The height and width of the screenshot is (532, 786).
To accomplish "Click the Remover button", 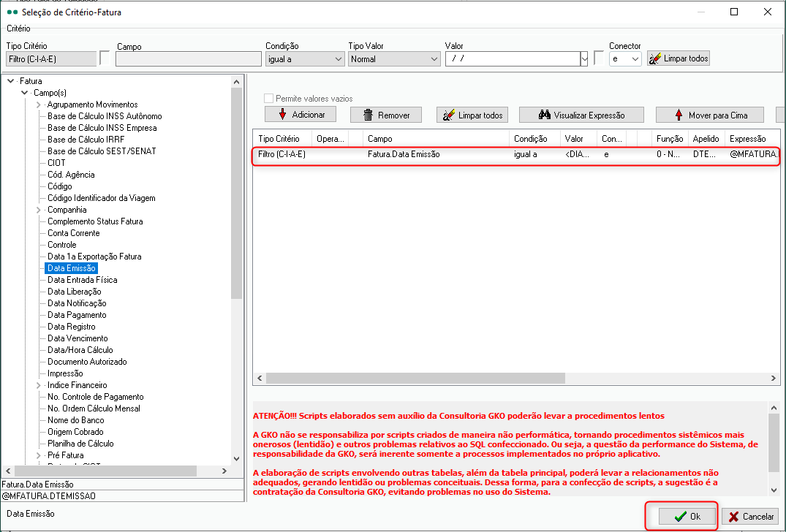I will pyautogui.click(x=386, y=115).
